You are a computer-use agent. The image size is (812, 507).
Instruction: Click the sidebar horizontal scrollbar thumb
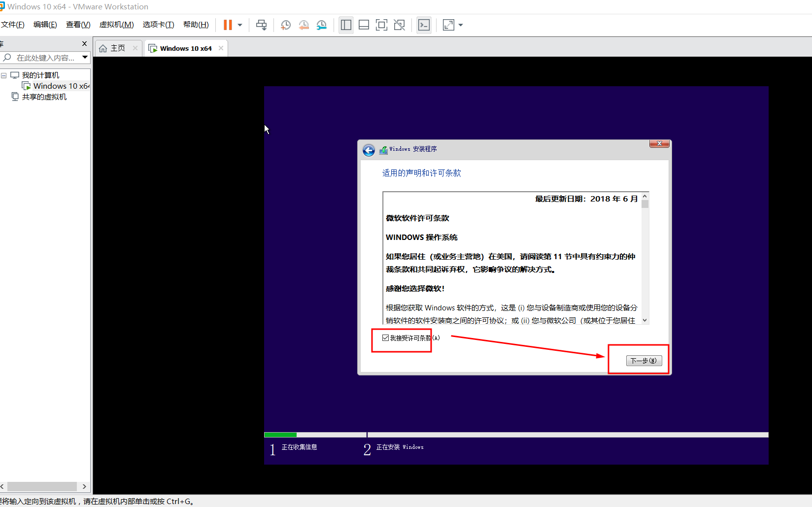pos(42,486)
